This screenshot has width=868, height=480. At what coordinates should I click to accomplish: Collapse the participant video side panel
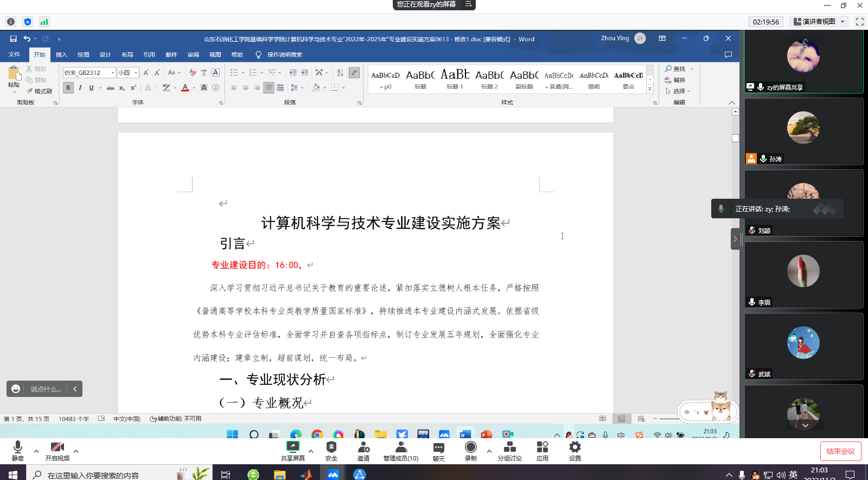pyautogui.click(x=735, y=239)
